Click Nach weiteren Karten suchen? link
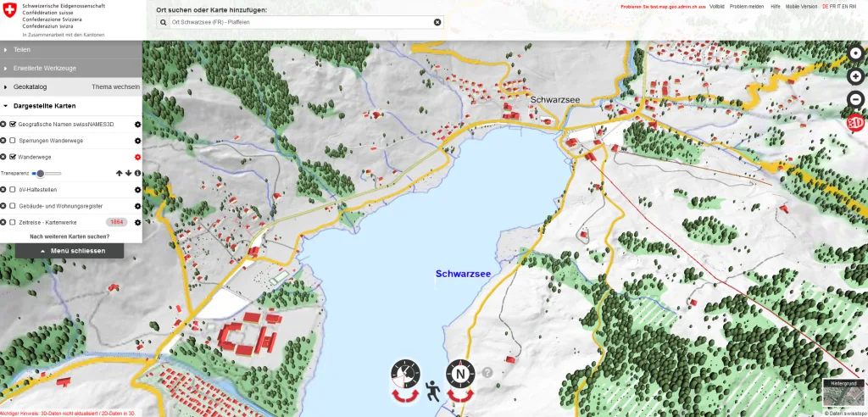 pyautogui.click(x=70, y=236)
